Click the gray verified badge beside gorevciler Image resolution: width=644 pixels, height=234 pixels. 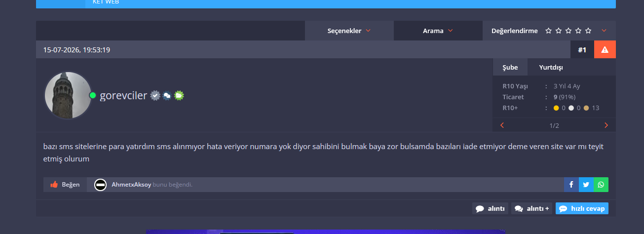pos(155,95)
